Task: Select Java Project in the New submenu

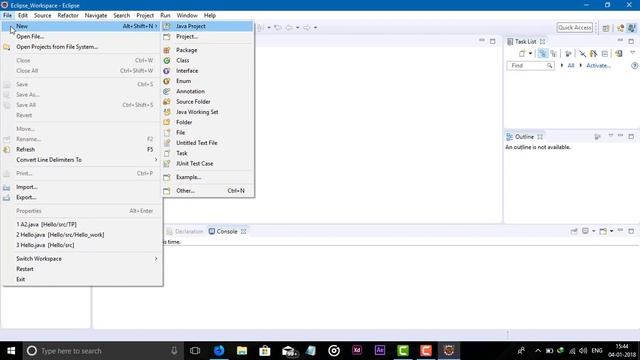Action: [x=208, y=26]
